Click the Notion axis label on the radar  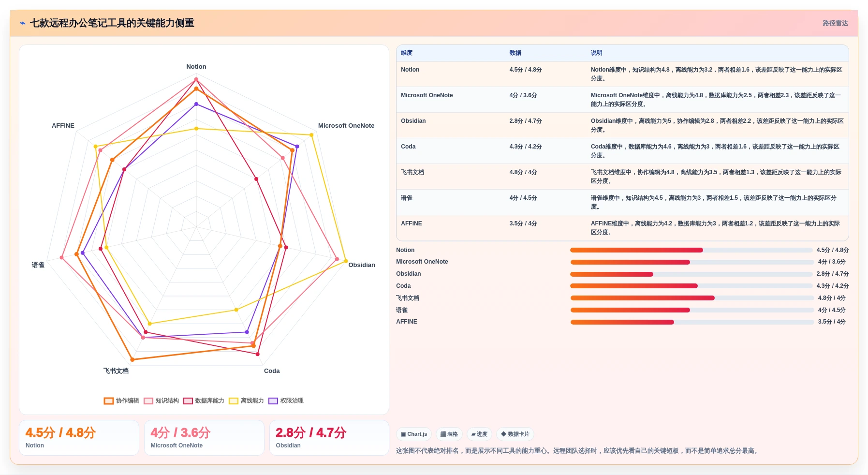[x=196, y=67]
